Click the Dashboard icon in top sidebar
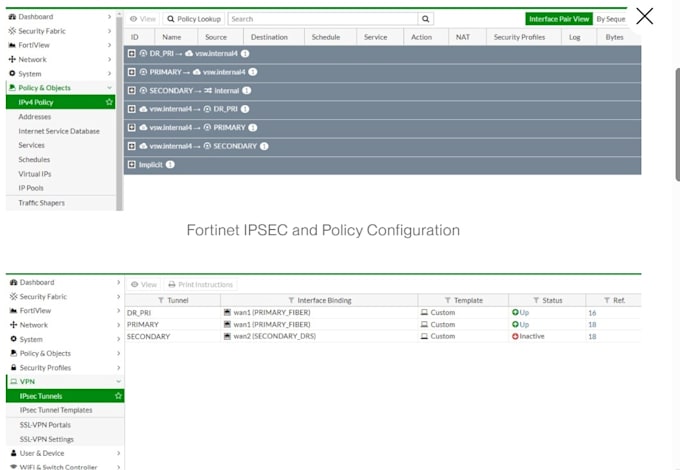Screen dimensions: 680x470 pos(12,16)
